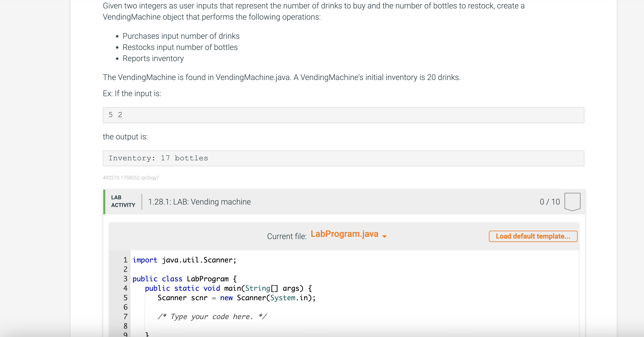Click the sample output 'Inventory: 17 bottles' box

click(343, 158)
